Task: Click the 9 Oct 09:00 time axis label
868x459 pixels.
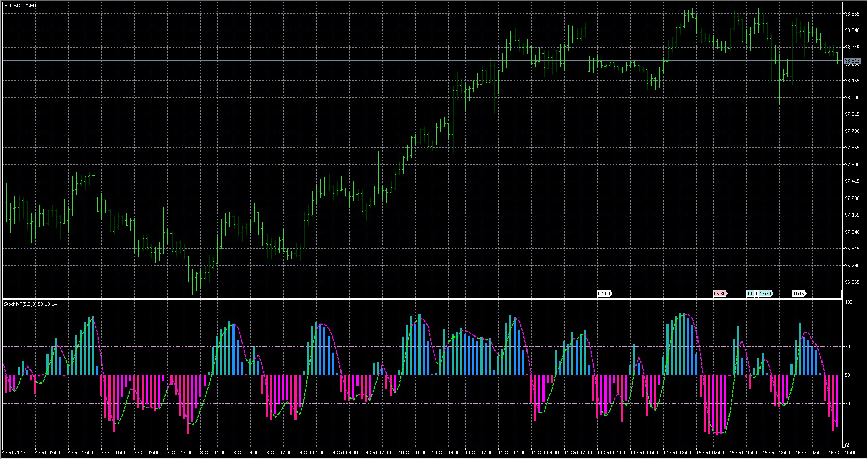Action: point(345,453)
